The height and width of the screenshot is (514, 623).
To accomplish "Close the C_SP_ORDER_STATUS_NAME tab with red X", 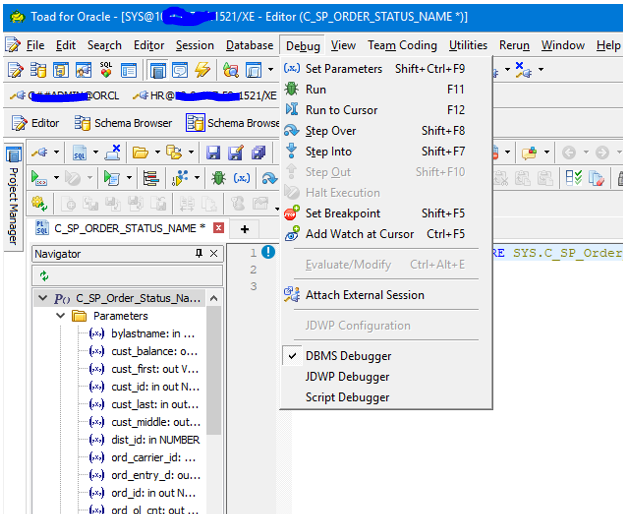I will coord(219,228).
